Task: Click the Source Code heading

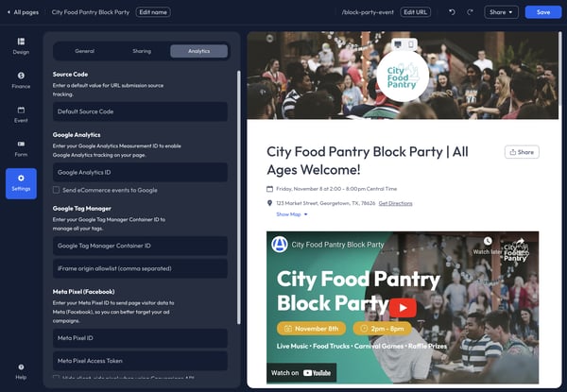Action: 70,74
